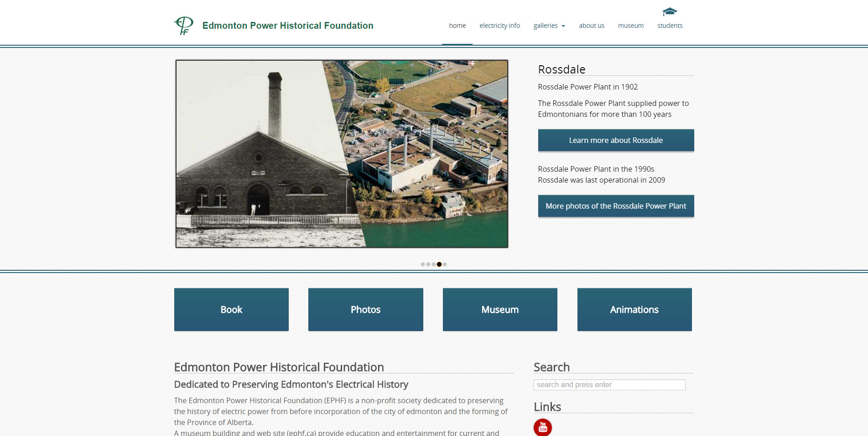Click the Rossdale Power Plant slideshow image
The width and height of the screenshot is (868, 436).
point(342,154)
